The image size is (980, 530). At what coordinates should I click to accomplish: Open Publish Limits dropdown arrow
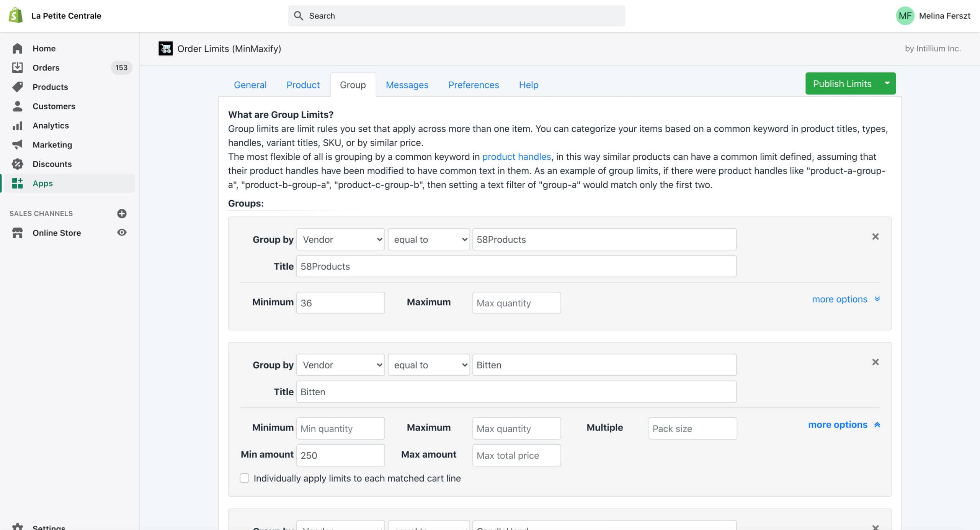(887, 83)
